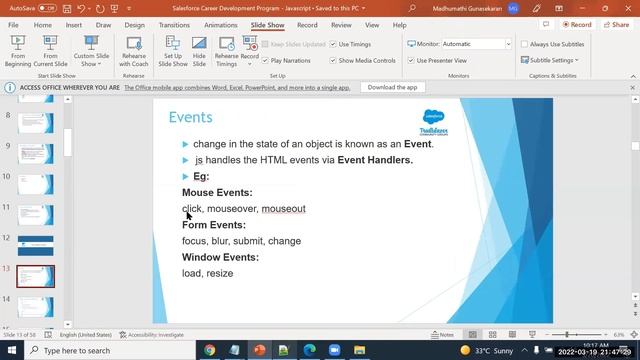The height and width of the screenshot is (360, 640).
Task: Start slideshow From Current Slide
Action: pyautogui.click(x=50, y=51)
